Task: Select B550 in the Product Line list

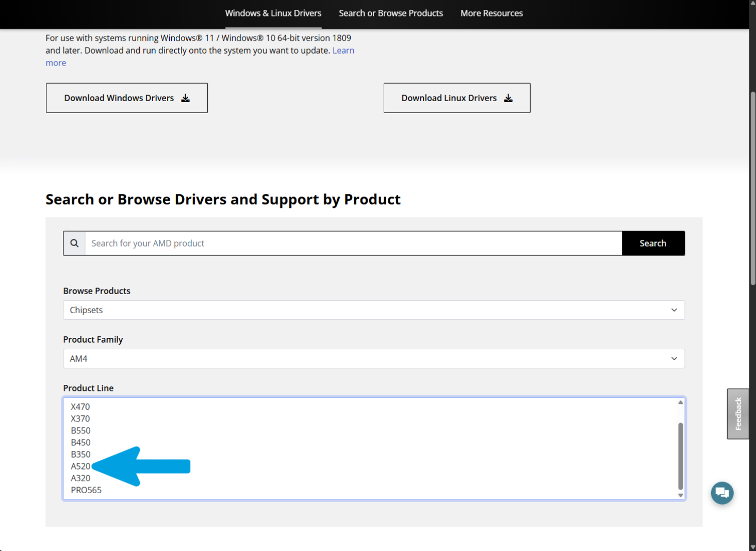Action: tap(80, 430)
